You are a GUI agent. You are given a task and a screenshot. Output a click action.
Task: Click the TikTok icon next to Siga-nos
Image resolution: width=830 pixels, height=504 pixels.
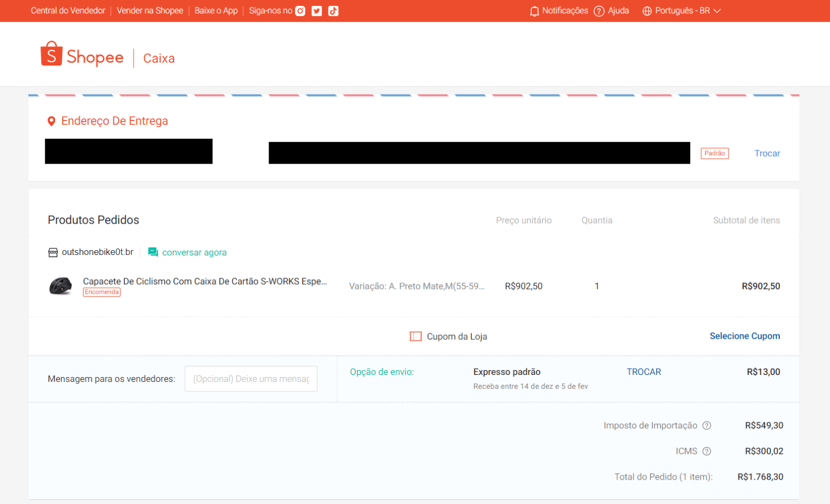[333, 10]
